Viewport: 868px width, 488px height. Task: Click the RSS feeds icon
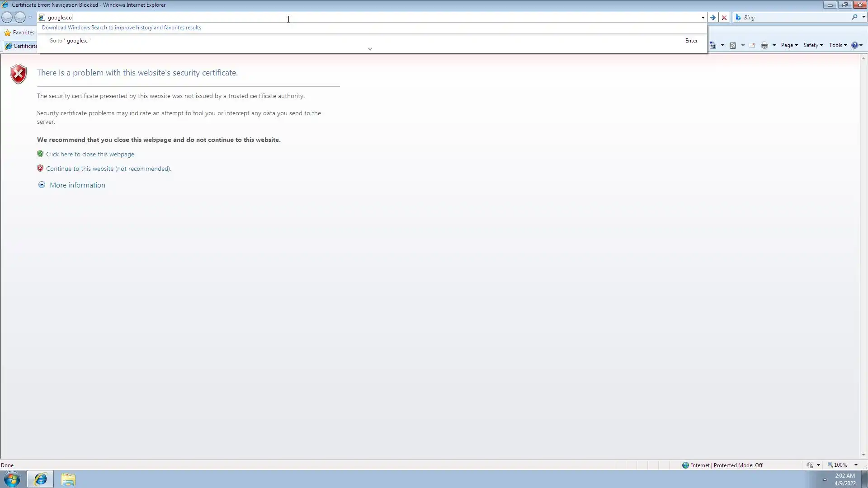(733, 45)
